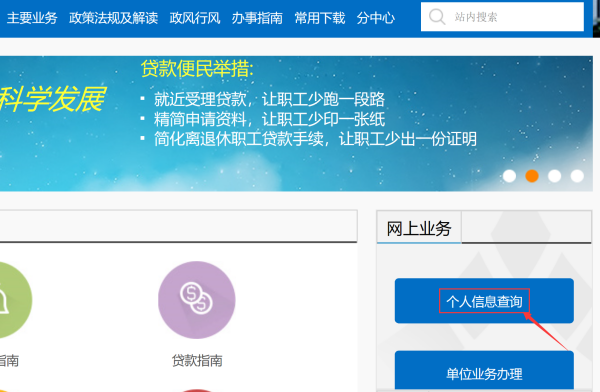The width and height of the screenshot is (600, 392).
Task: Click the 贷款指南 text label
Action: pyautogui.click(x=197, y=361)
